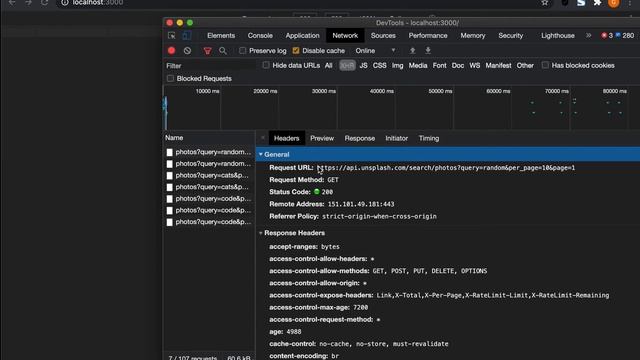Check Hide data URLs
Viewport: 640px width, 360px height.
coord(266,65)
